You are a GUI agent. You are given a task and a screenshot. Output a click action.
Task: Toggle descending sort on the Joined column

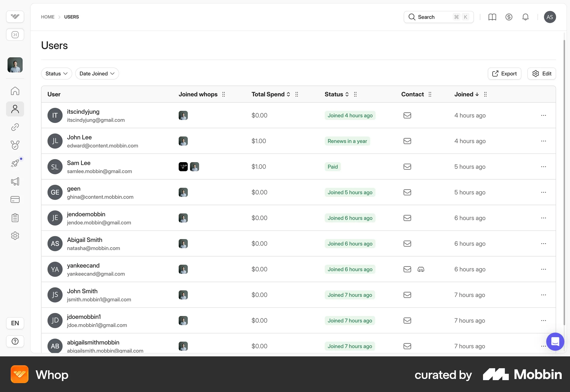tap(477, 94)
